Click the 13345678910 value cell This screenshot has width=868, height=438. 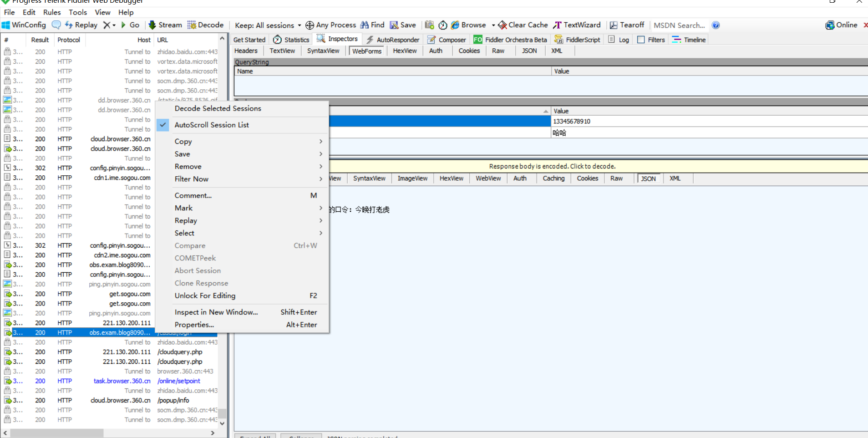[709, 121]
